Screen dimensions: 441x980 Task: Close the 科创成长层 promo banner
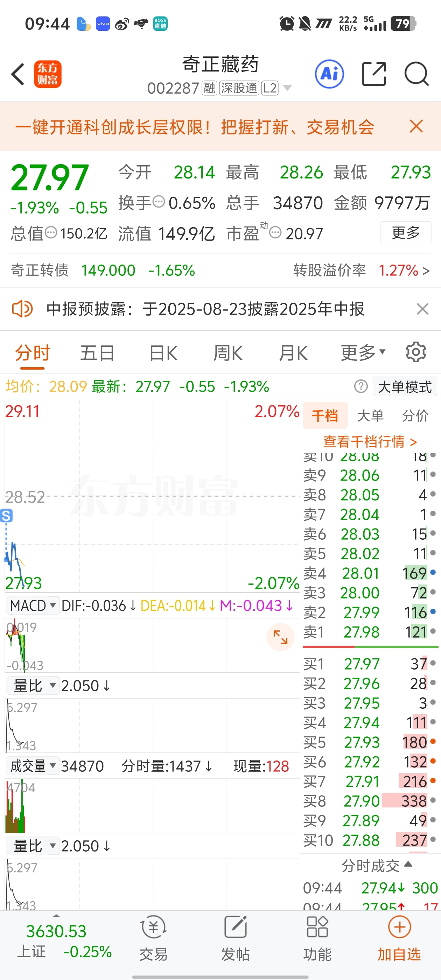(x=416, y=126)
